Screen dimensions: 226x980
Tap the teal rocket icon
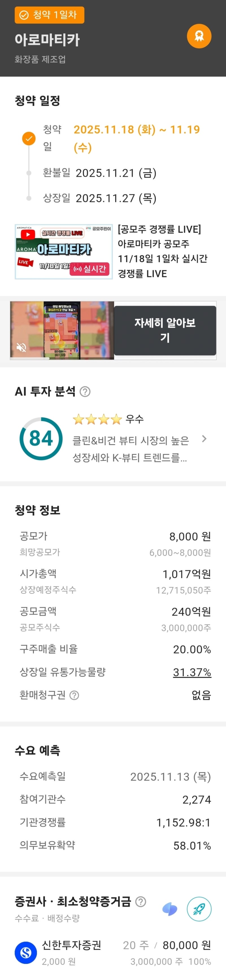199,909
